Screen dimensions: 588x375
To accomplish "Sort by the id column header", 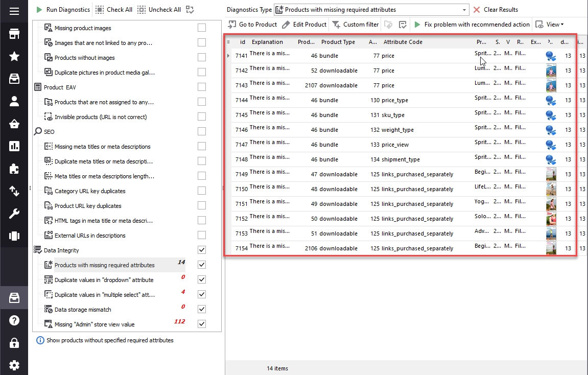I will coord(242,42).
